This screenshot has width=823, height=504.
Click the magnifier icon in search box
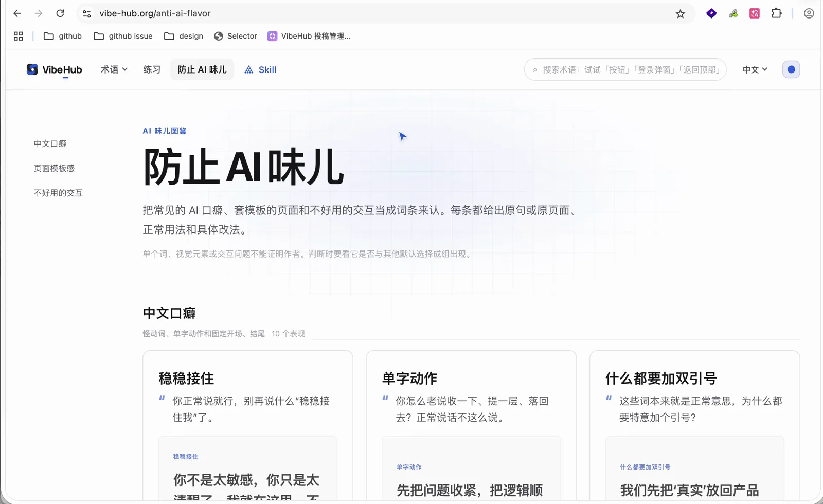[535, 70]
